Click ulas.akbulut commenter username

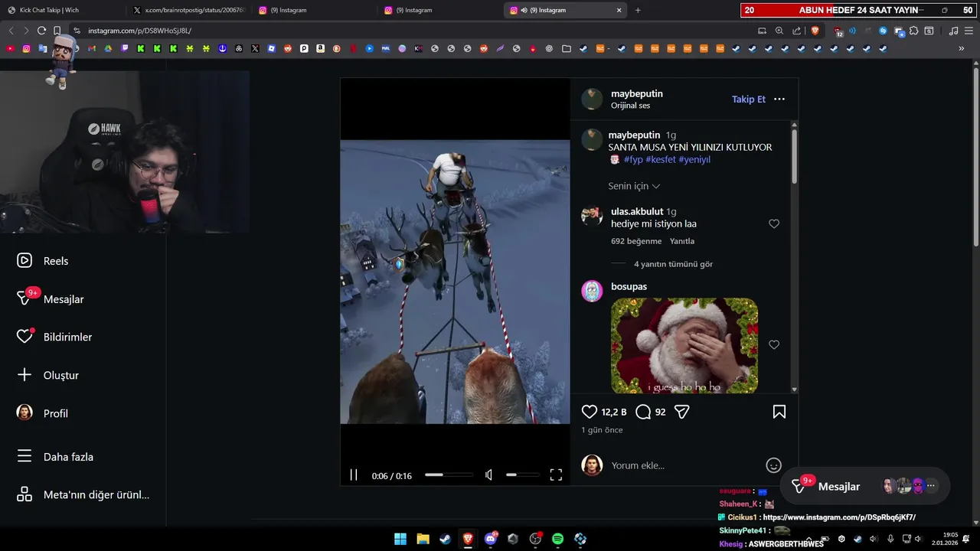[637, 211]
